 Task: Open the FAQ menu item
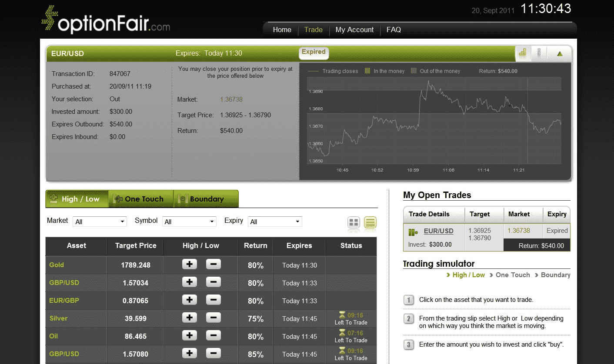[394, 30]
